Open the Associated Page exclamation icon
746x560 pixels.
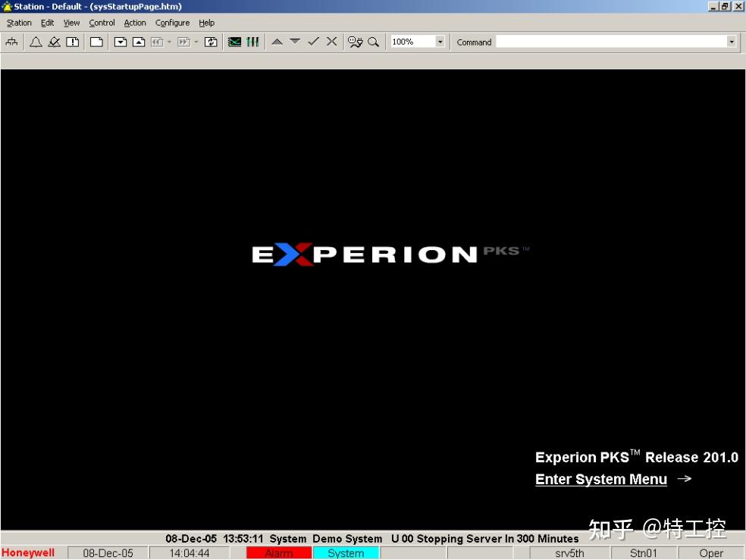click(x=73, y=42)
